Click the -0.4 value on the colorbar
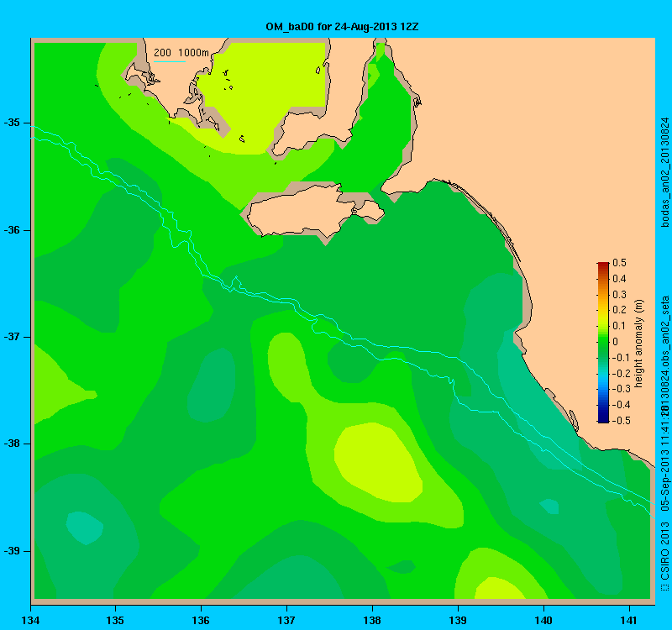The height and width of the screenshot is (630, 672). [620, 405]
